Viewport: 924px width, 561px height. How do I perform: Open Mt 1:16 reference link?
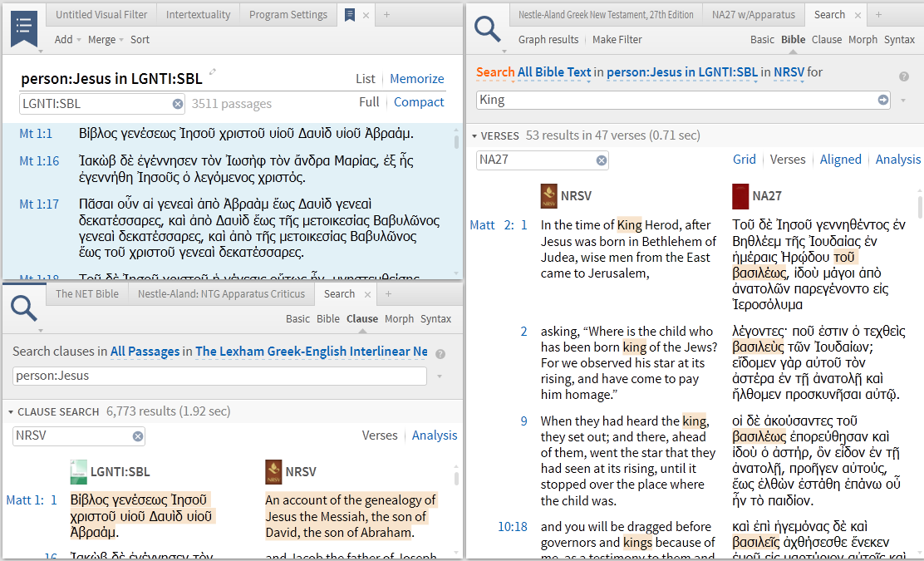[x=39, y=161]
